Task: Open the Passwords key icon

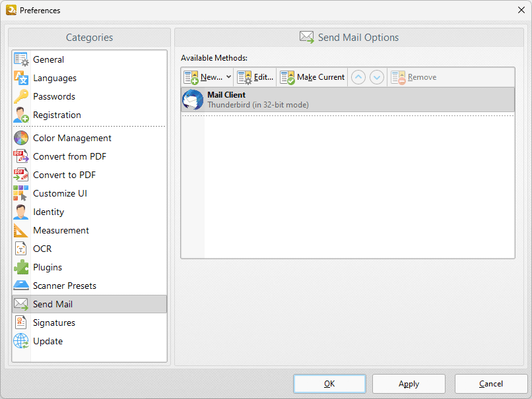Action: click(21, 96)
